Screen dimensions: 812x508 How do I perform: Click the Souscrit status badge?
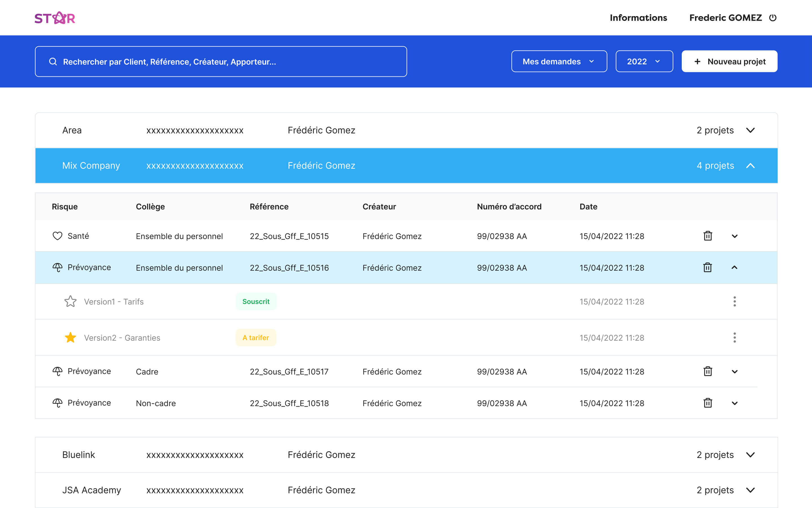point(256,301)
